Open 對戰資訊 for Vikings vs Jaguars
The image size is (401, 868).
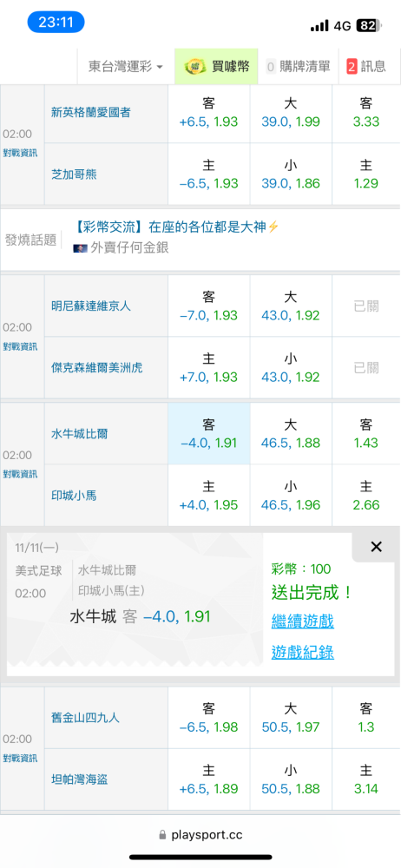pyautogui.click(x=21, y=346)
